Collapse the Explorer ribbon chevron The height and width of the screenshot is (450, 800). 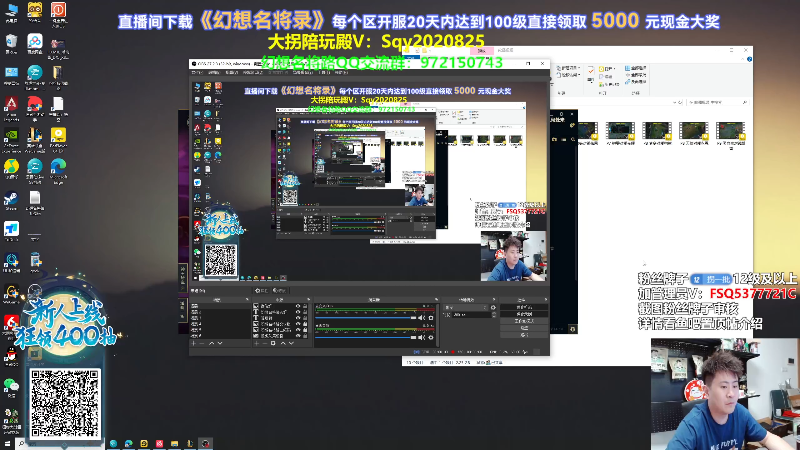point(742,59)
